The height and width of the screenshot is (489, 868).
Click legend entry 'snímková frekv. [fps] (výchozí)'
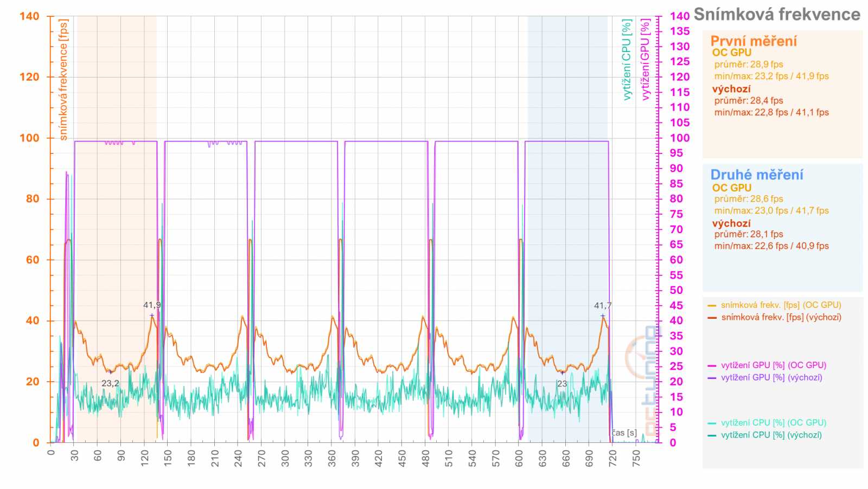click(x=781, y=317)
